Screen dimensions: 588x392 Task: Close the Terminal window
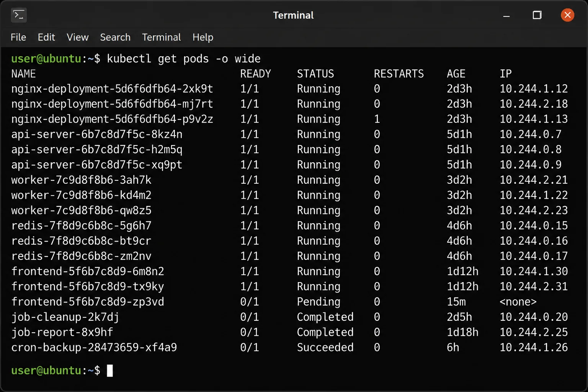567,15
